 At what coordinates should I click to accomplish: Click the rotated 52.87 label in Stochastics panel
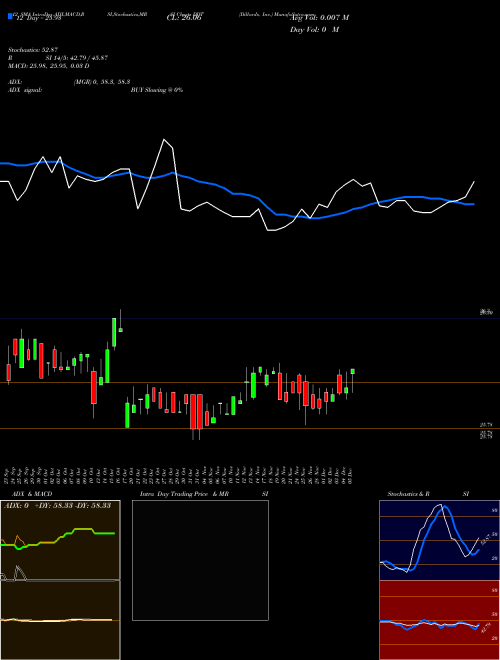pyautogui.click(x=484, y=539)
